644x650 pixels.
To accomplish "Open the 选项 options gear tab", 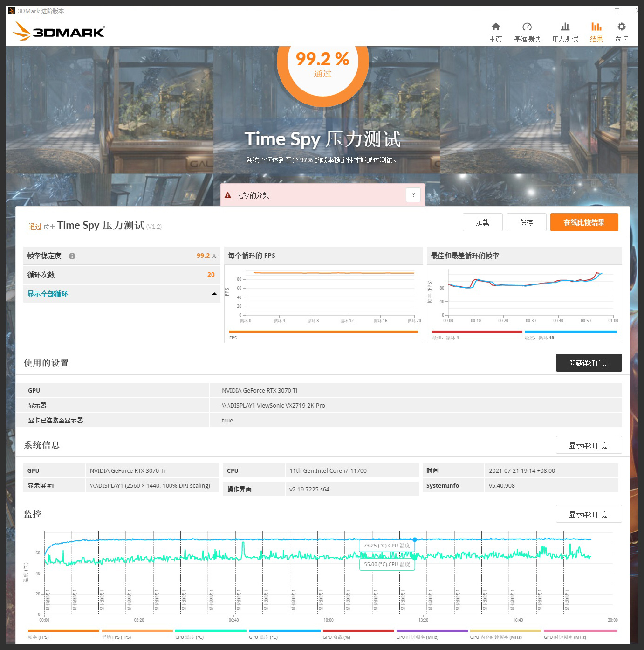I will 621,32.
